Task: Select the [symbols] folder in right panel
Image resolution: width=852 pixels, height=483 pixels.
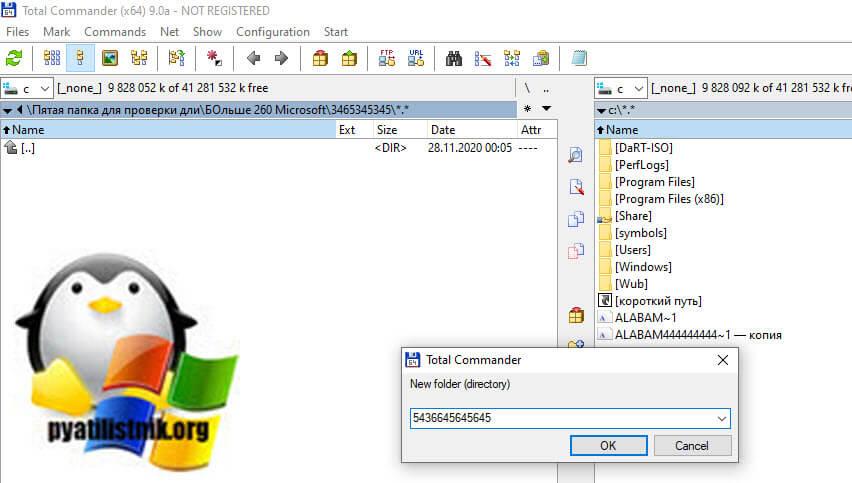Action: [x=641, y=233]
